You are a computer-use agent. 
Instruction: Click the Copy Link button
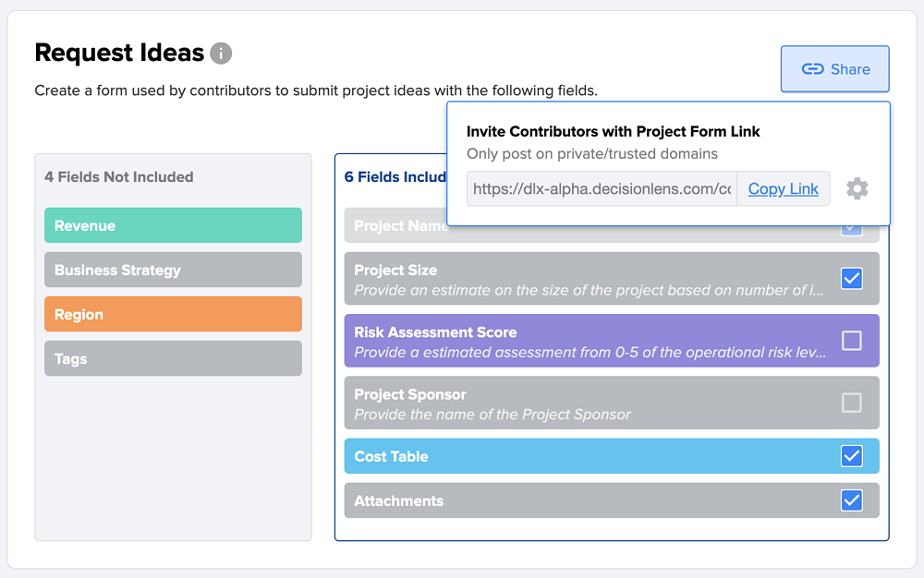pyautogui.click(x=783, y=188)
